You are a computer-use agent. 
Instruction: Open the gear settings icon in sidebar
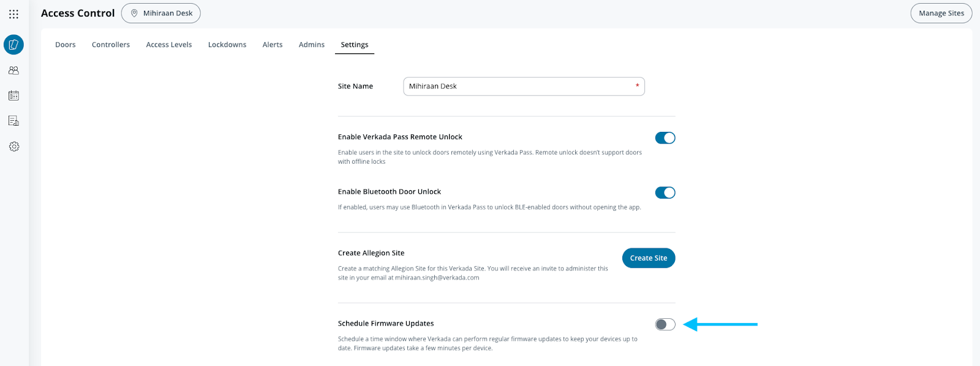(x=13, y=147)
